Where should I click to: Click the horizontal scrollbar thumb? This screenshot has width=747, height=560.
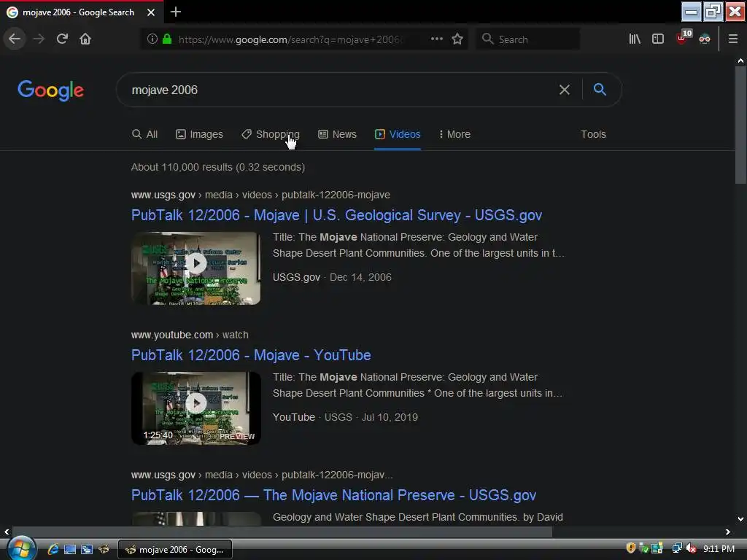(282, 532)
